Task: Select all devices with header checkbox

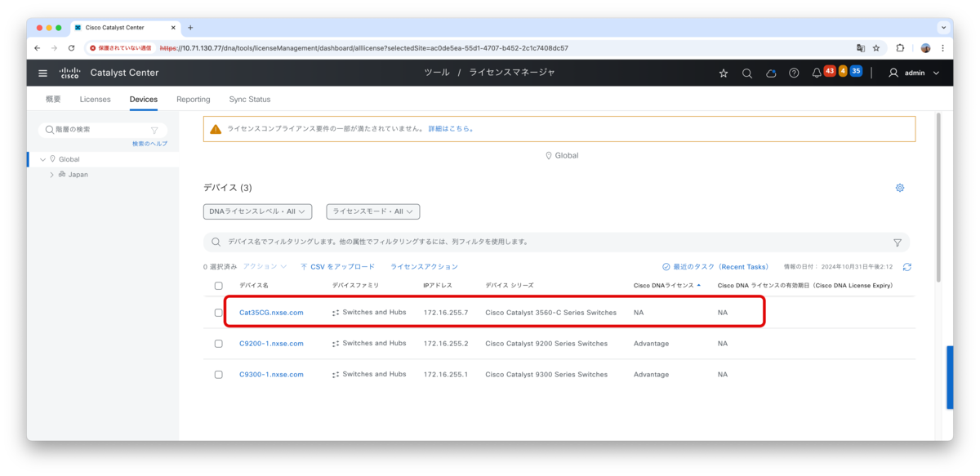Action: tap(218, 286)
